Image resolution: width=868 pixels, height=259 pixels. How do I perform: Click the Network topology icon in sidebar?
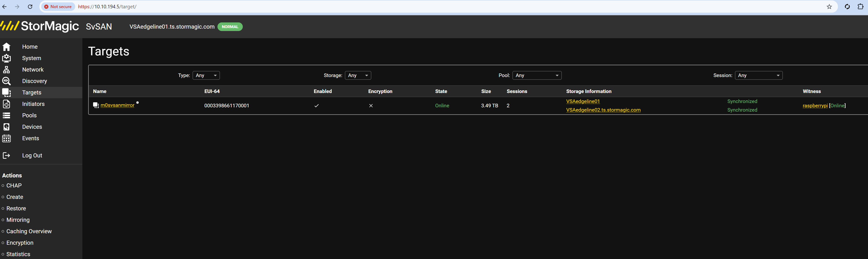coord(6,69)
